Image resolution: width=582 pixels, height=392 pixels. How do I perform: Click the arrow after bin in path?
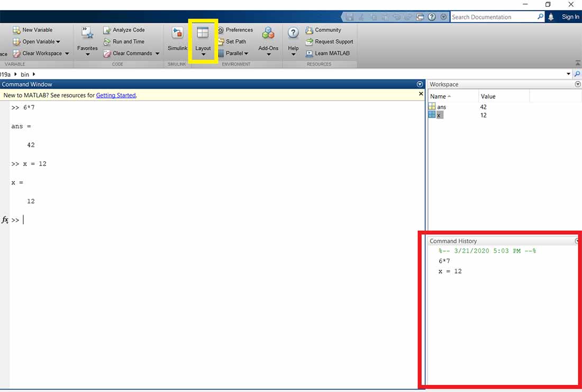[x=34, y=74]
